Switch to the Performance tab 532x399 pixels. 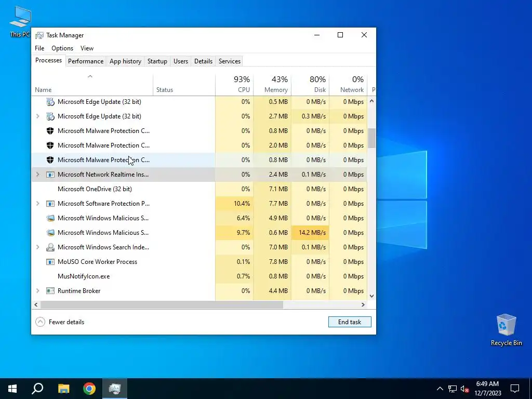click(x=86, y=61)
